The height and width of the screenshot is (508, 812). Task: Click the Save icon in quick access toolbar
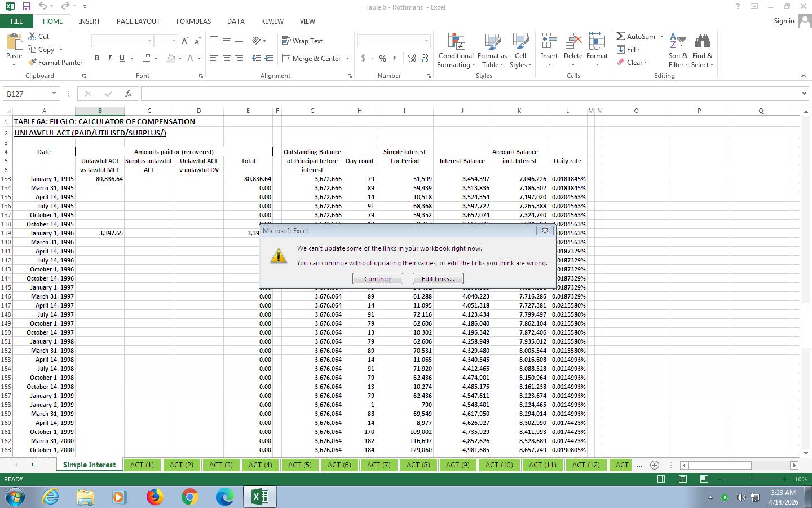click(26, 7)
